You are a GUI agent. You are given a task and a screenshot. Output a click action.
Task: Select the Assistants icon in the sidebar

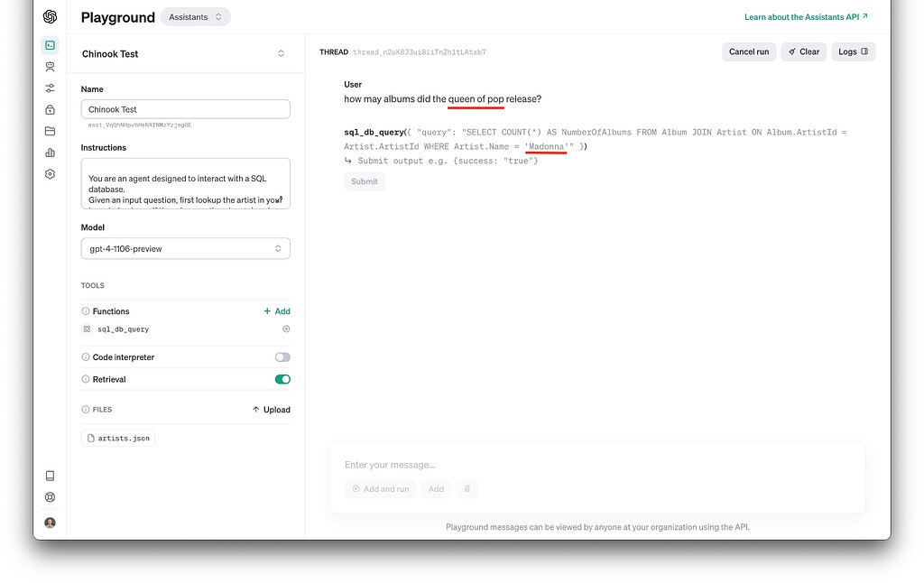tap(50, 66)
